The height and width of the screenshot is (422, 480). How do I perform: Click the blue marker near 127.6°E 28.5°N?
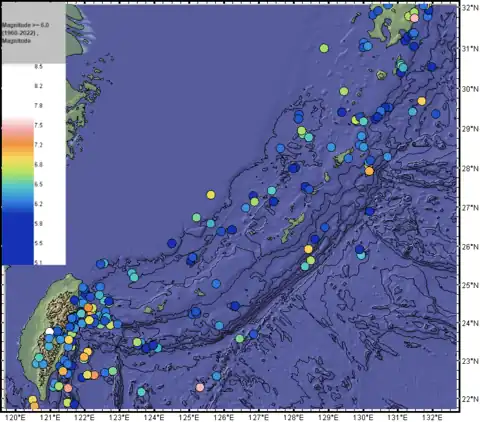coord(281,148)
